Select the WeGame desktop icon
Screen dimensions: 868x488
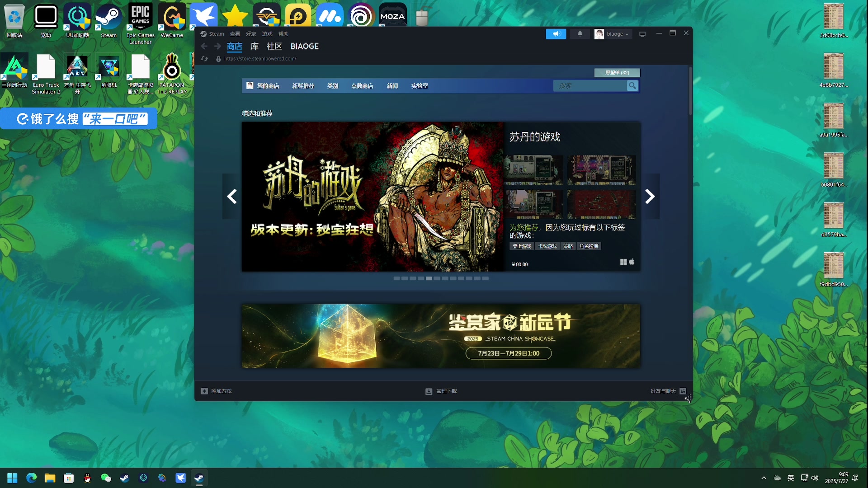tap(172, 20)
